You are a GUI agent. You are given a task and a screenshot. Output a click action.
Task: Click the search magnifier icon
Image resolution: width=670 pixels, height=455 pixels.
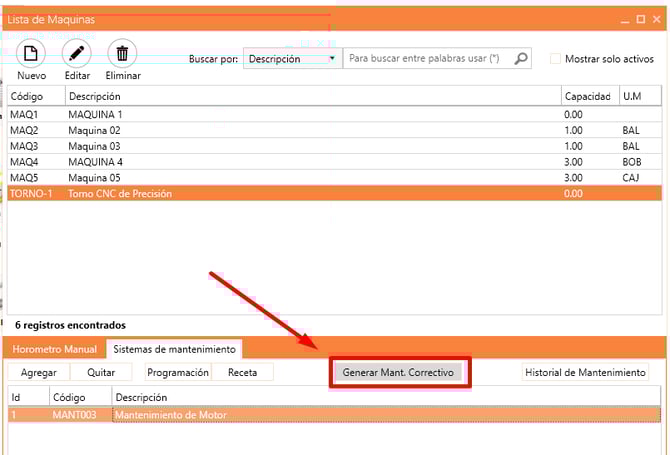point(521,59)
